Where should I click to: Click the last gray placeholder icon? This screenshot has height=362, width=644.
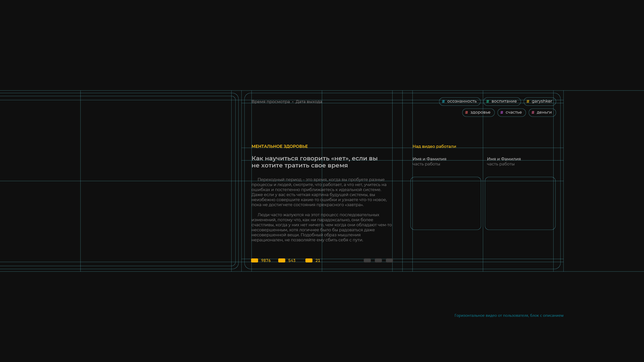389,260
